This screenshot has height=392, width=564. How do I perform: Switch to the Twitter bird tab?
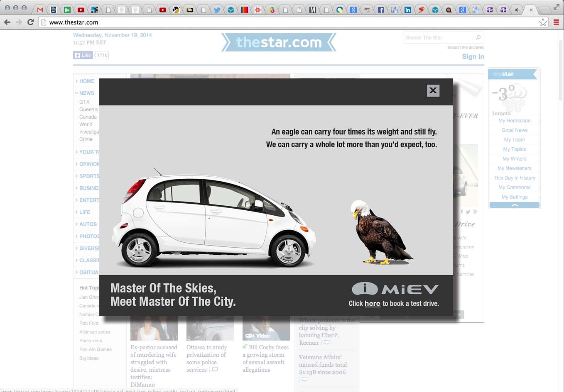217,10
